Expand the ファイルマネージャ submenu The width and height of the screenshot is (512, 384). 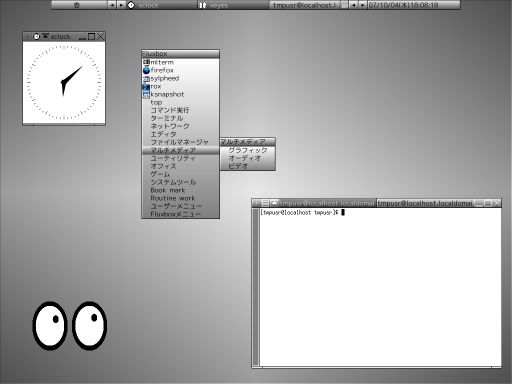click(x=180, y=142)
